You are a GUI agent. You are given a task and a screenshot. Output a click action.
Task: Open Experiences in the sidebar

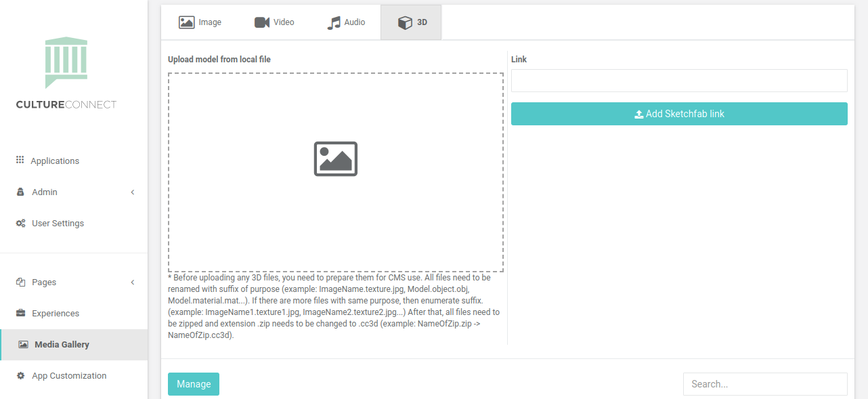(x=74, y=313)
